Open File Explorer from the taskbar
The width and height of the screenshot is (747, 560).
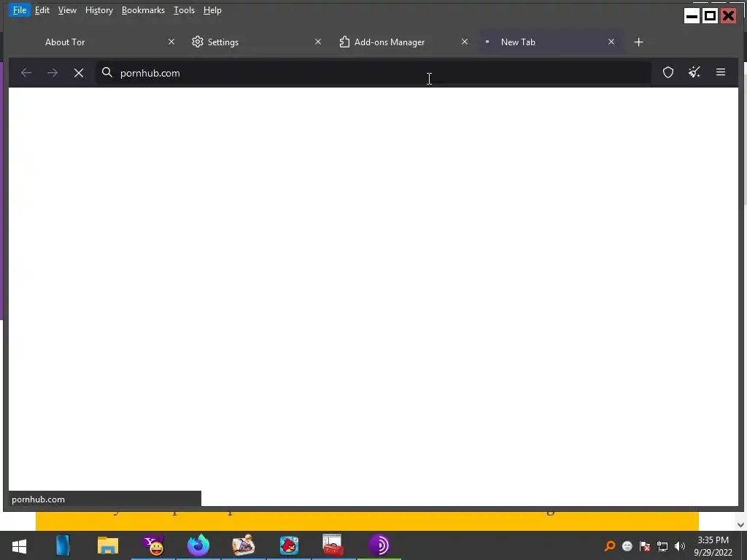(x=108, y=545)
